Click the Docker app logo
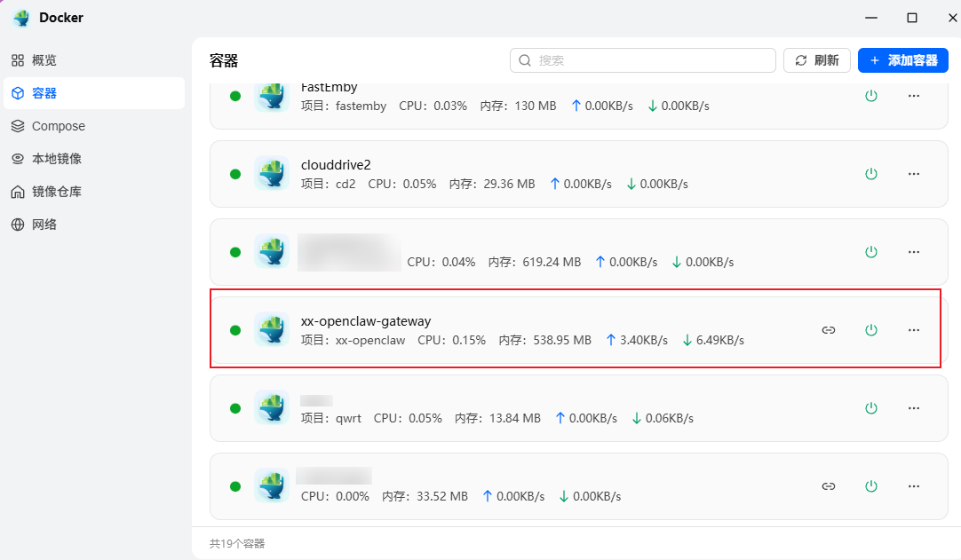961x560 pixels. click(21, 18)
